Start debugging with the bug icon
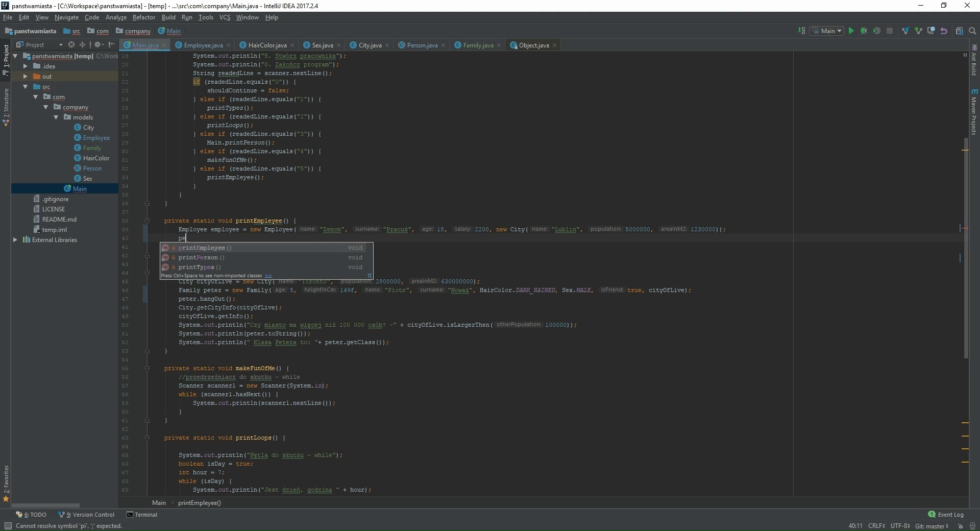Viewport: 980px width, 531px height. pyautogui.click(x=864, y=31)
